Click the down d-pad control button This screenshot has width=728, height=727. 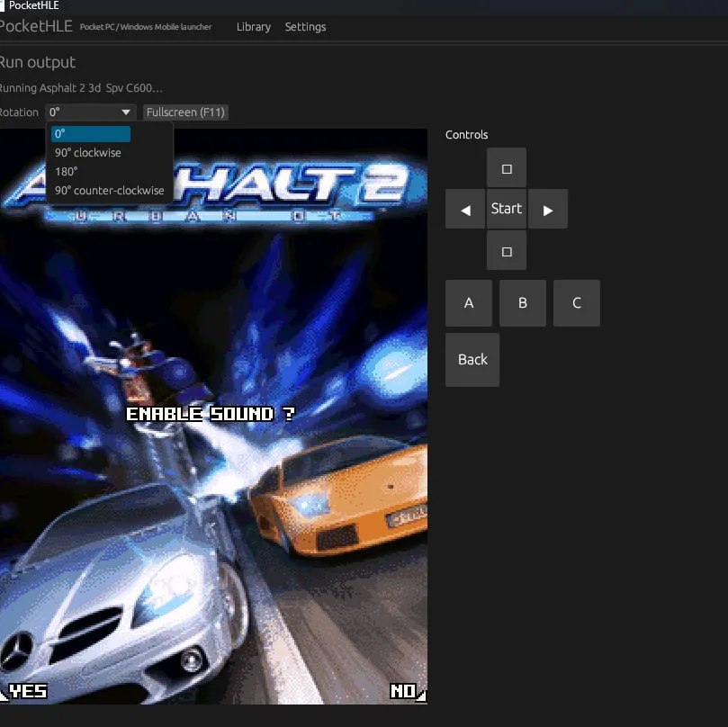(506, 251)
